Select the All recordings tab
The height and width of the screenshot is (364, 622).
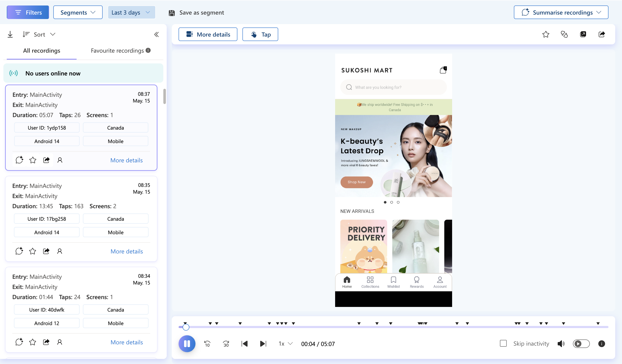[x=41, y=51]
